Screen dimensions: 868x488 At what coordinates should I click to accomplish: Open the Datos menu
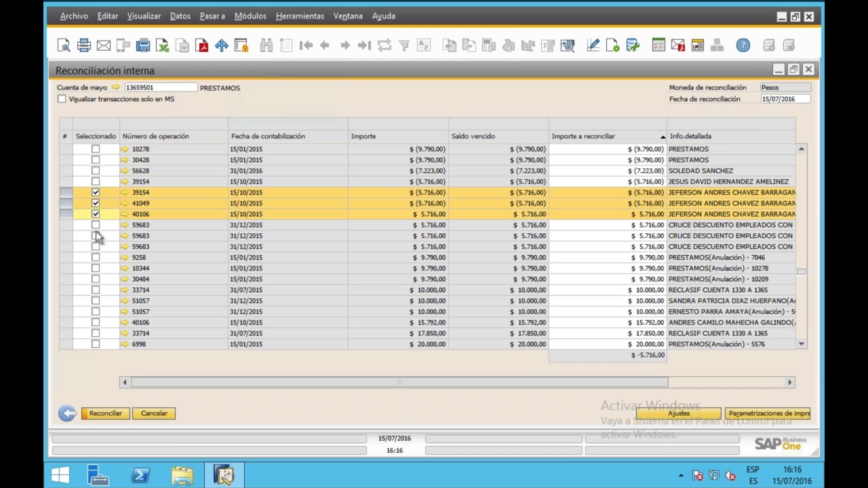pos(180,16)
